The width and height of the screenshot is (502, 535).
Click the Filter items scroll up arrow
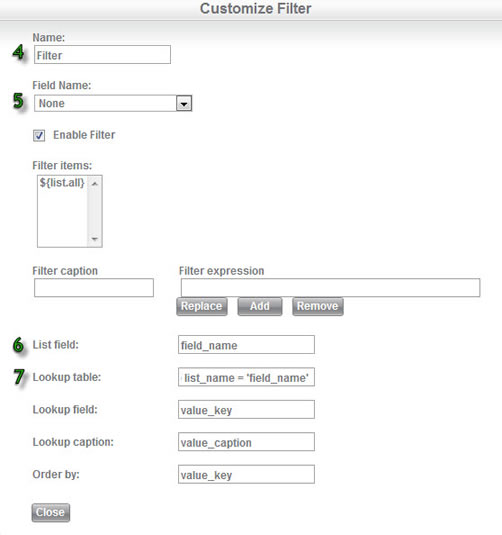[x=95, y=184]
